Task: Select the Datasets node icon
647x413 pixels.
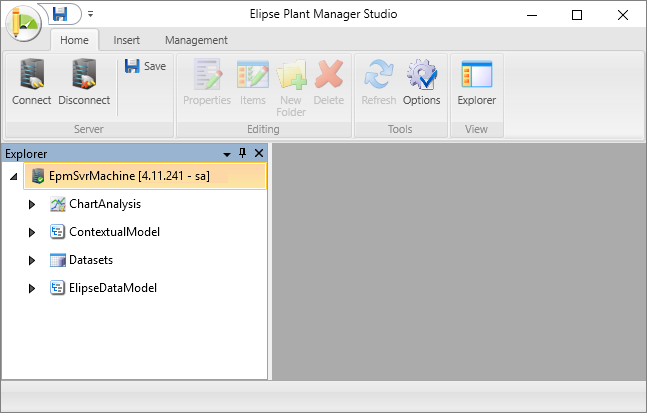Action: pos(58,260)
